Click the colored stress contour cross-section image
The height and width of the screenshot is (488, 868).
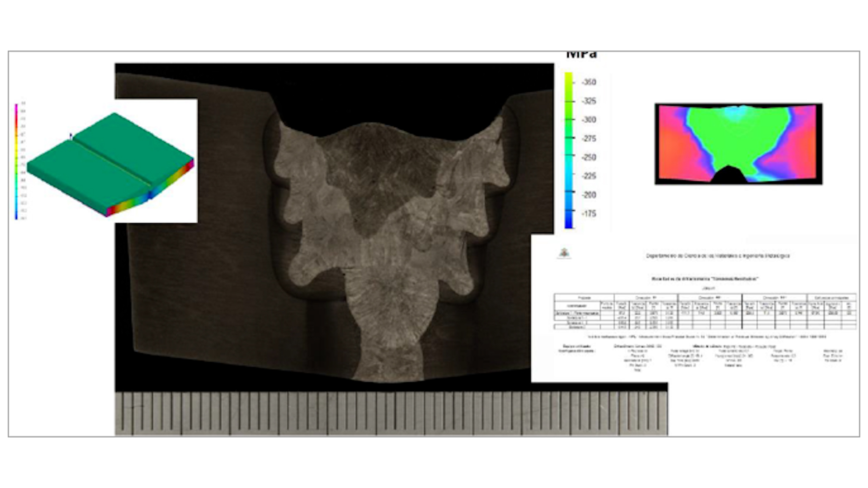click(738, 144)
